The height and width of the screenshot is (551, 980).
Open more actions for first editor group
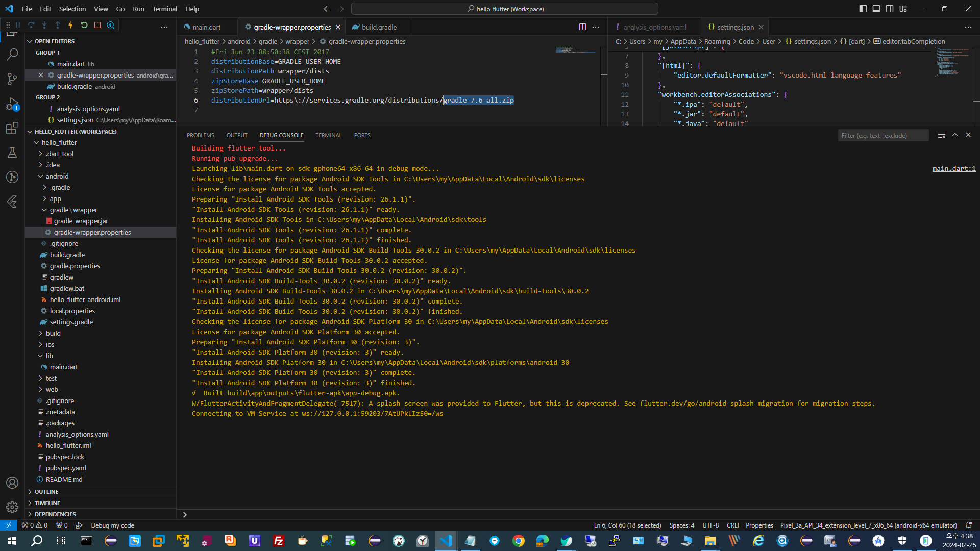pos(596,27)
